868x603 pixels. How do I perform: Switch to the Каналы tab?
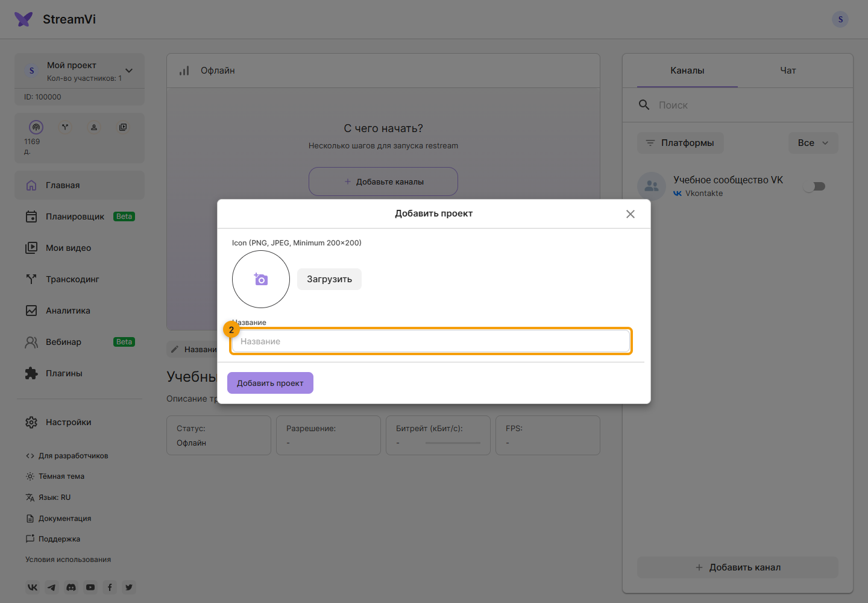(687, 71)
